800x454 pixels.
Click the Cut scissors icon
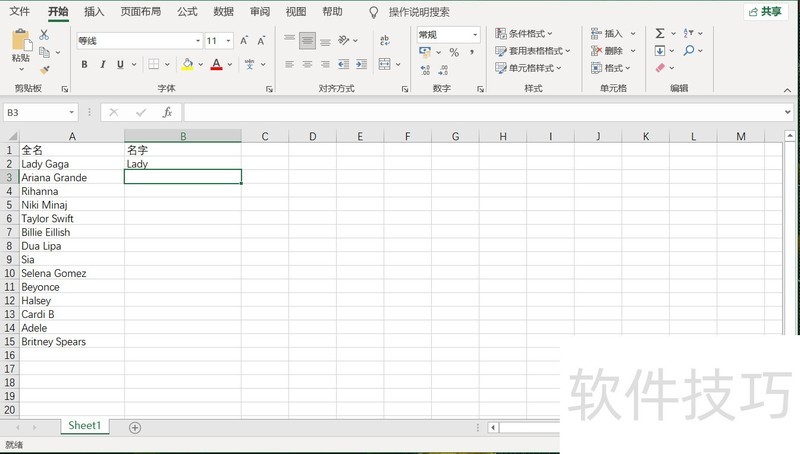pos(44,35)
